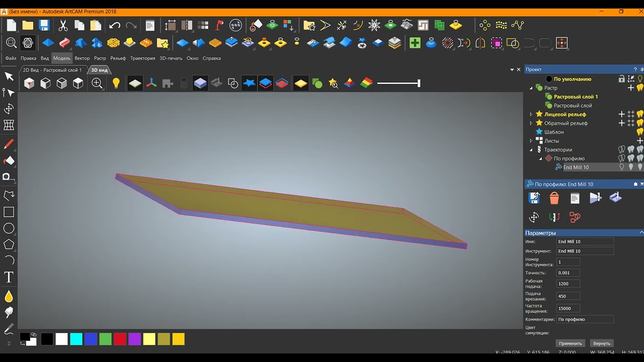This screenshot has height=362, width=644.
Task: Open toolpath transform icon in the toolpath panel
Action: click(x=534, y=217)
